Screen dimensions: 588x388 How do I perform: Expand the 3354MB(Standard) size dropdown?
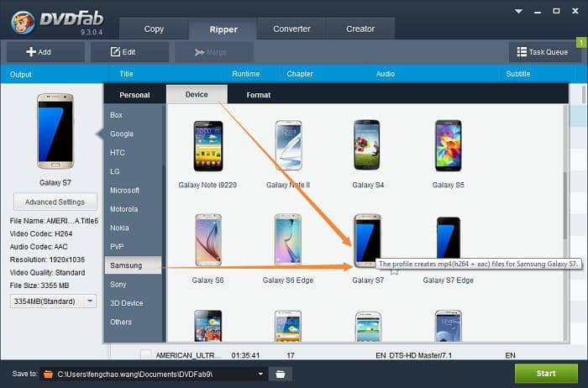(90, 301)
